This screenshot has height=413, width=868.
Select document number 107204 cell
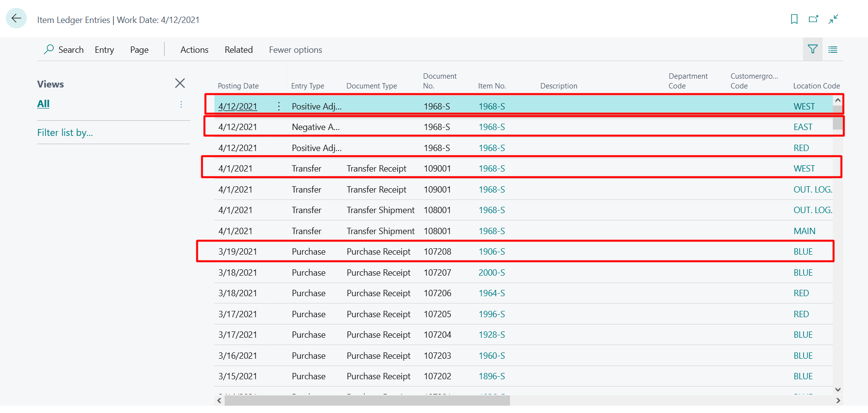tap(438, 334)
